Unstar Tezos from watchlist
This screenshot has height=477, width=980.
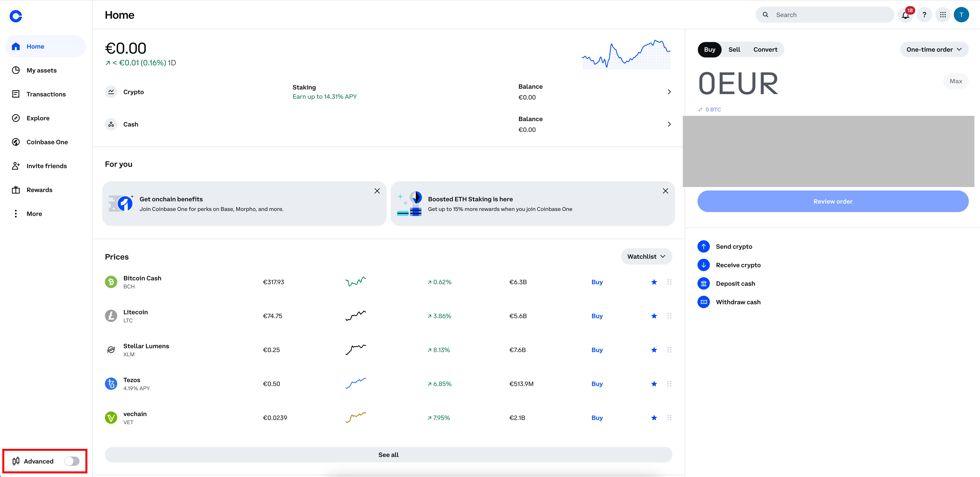[x=654, y=384]
